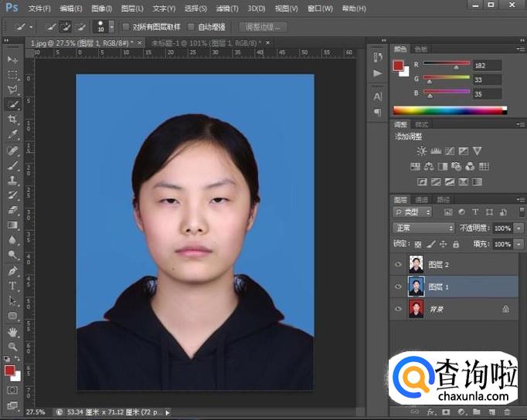Image resolution: width=527 pixels, height=420 pixels.
Task: Click the 调整边缘... button
Action: (x=263, y=26)
